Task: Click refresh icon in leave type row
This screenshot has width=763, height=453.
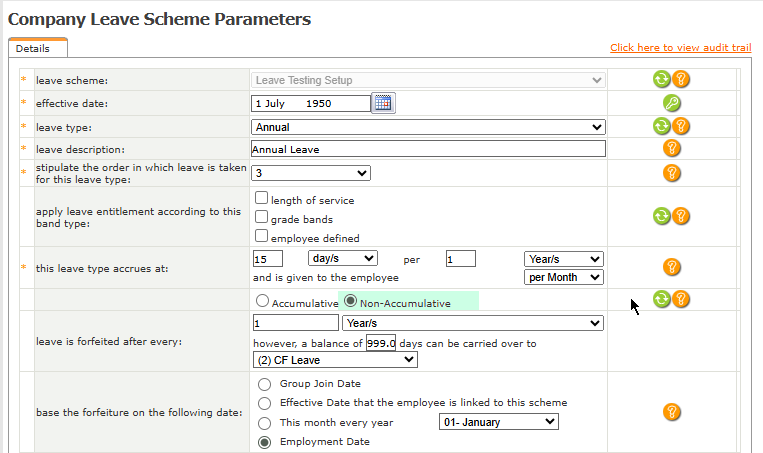Action: [662, 126]
